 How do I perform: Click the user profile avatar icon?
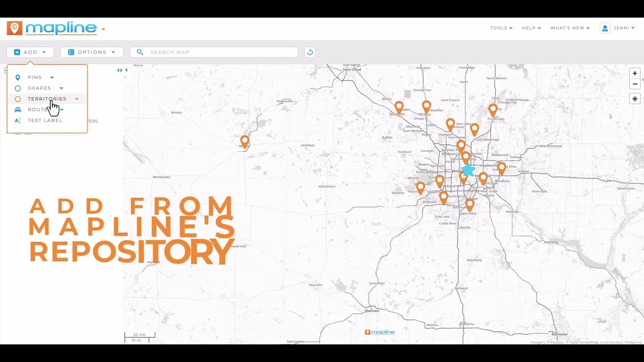(605, 28)
